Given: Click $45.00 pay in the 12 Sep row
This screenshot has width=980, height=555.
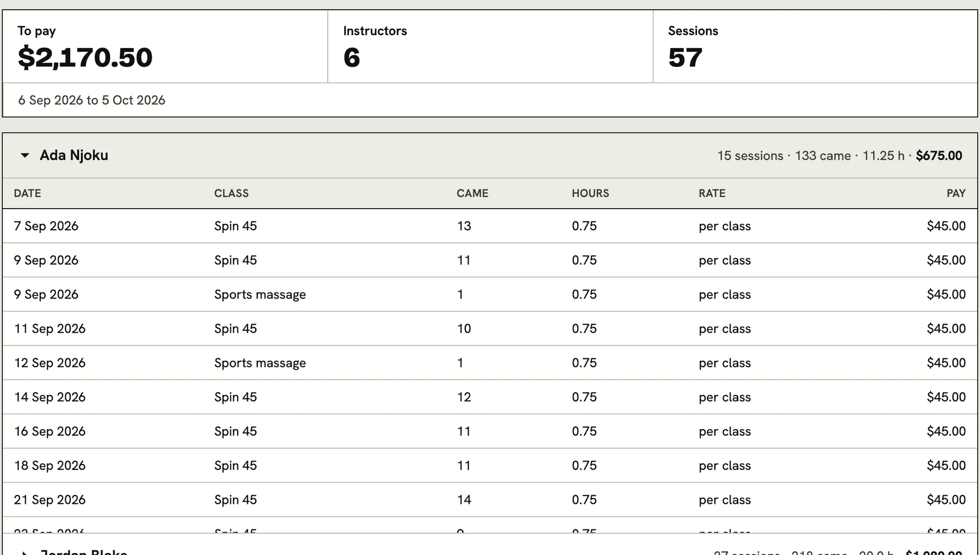Looking at the screenshot, I should point(946,363).
